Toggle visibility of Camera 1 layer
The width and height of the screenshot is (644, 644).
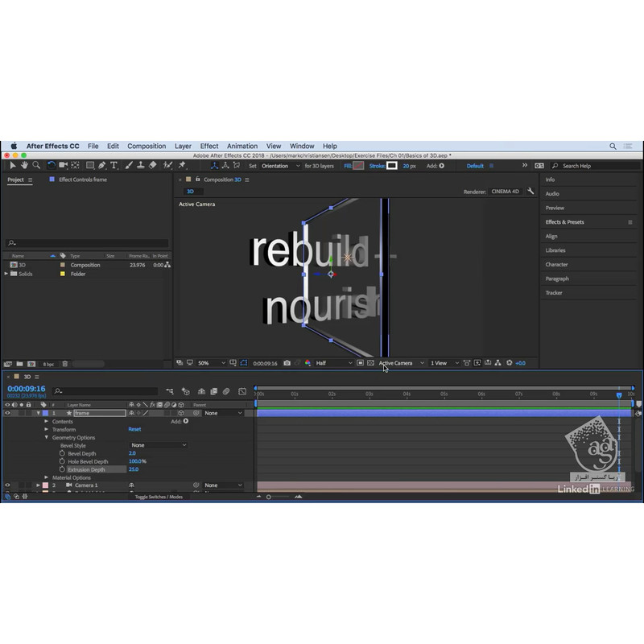(7, 485)
